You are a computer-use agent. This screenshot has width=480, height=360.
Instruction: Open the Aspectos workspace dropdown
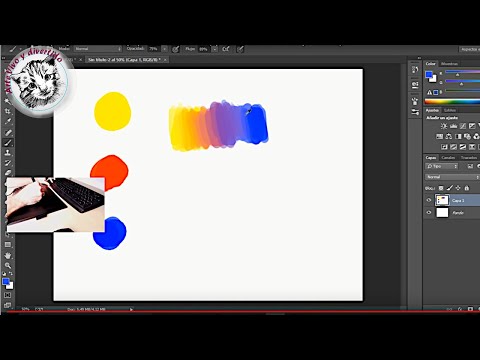[x=470, y=49]
